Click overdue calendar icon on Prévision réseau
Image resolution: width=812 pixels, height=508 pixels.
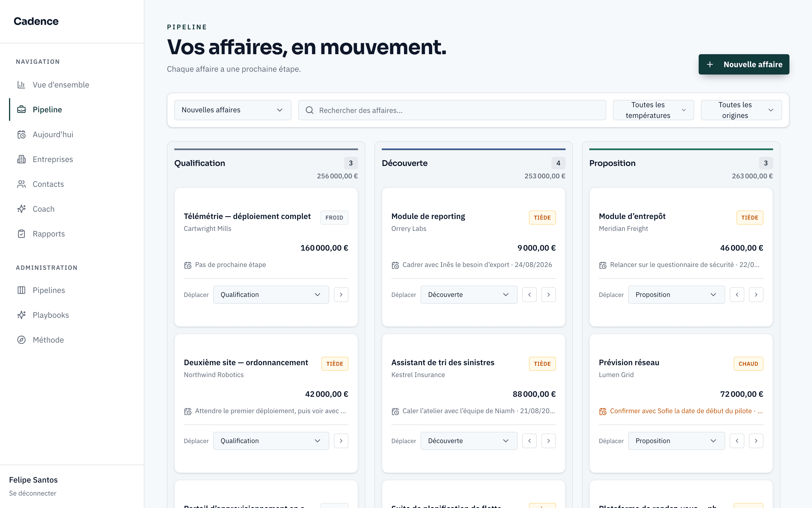pyautogui.click(x=603, y=411)
